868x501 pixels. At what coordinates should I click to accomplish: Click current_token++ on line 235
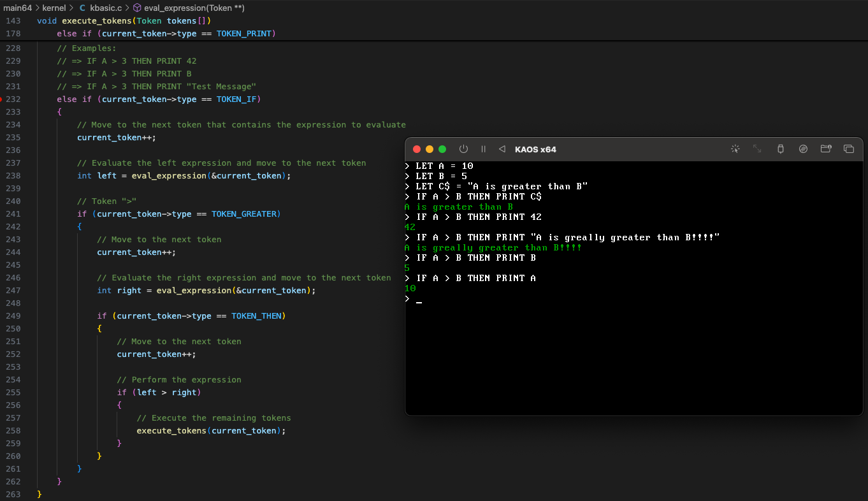point(117,138)
